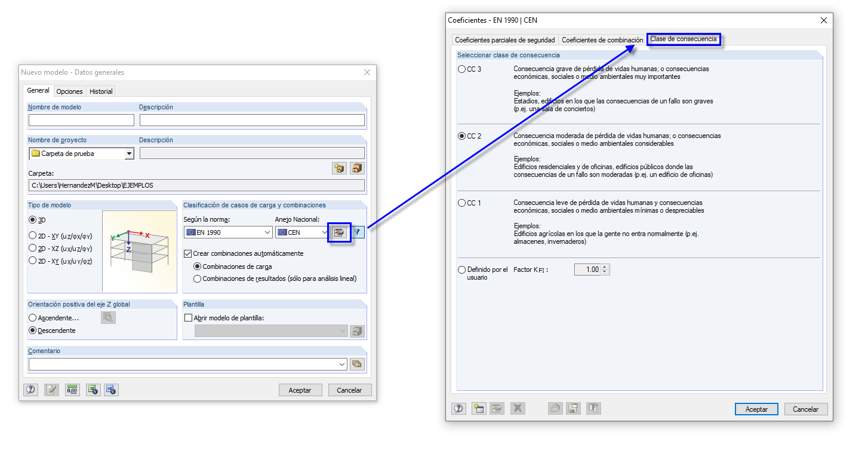Open the project manager cabinet icon
Image resolution: width=868 pixels, height=450 pixels.
357,169
